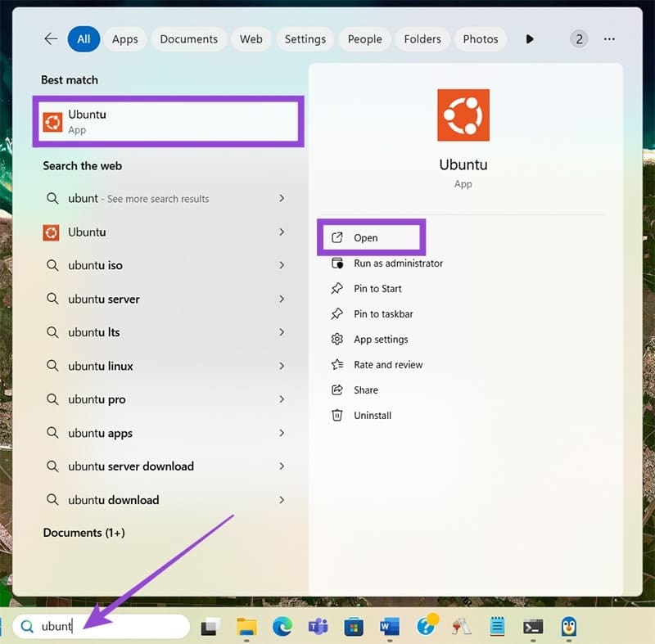Viewport: 655px width, 644px height.
Task: Go back with the left arrow icon
Action: click(x=51, y=39)
